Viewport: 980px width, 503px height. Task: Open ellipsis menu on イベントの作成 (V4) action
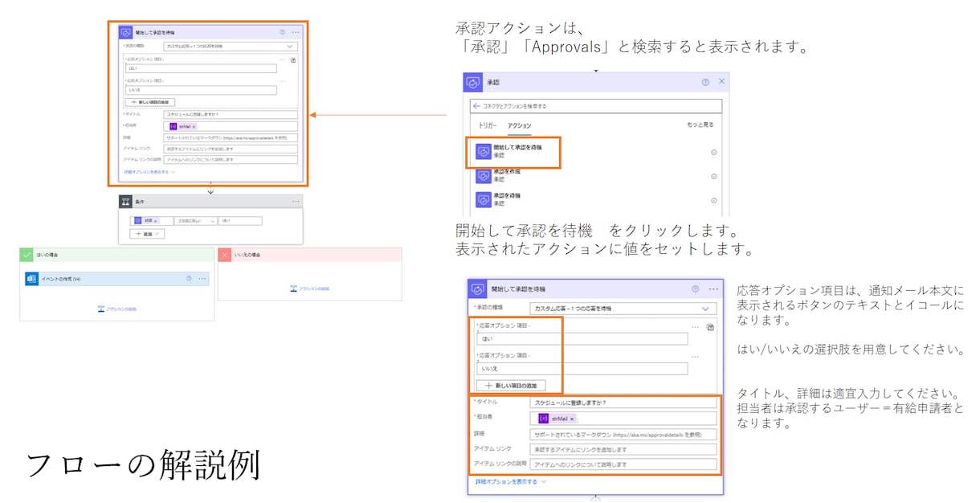(x=202, y=279)
